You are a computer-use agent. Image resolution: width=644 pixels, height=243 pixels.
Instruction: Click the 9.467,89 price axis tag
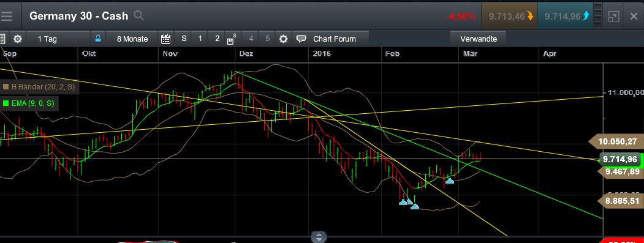(x=621, y=171)
